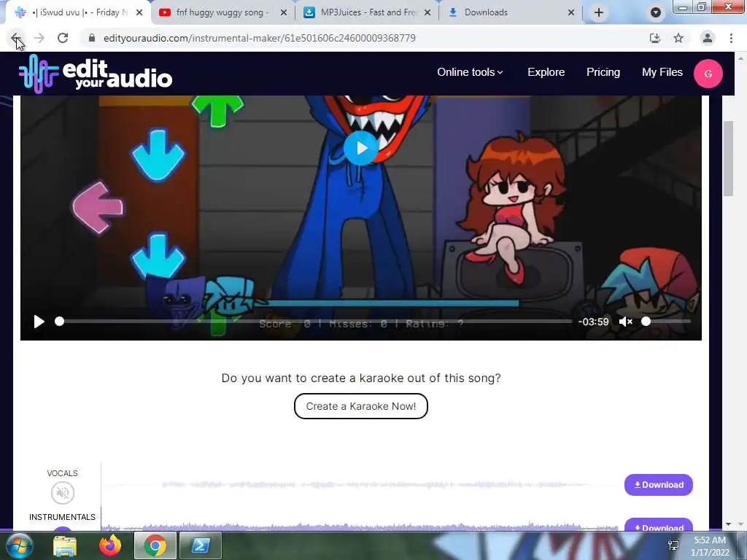Click the vocals waveform track
The width and height of the screenshot is (747, 560).
pos(360,485)
